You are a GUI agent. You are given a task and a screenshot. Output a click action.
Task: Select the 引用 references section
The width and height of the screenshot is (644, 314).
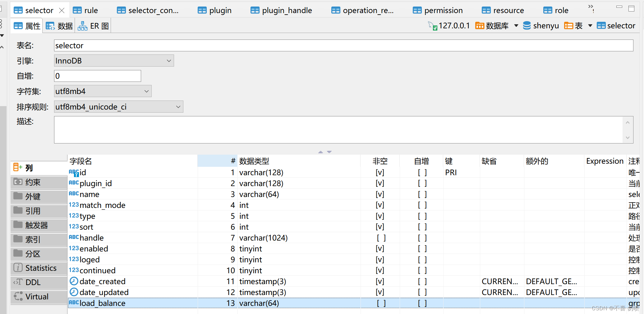pos(39,211)
